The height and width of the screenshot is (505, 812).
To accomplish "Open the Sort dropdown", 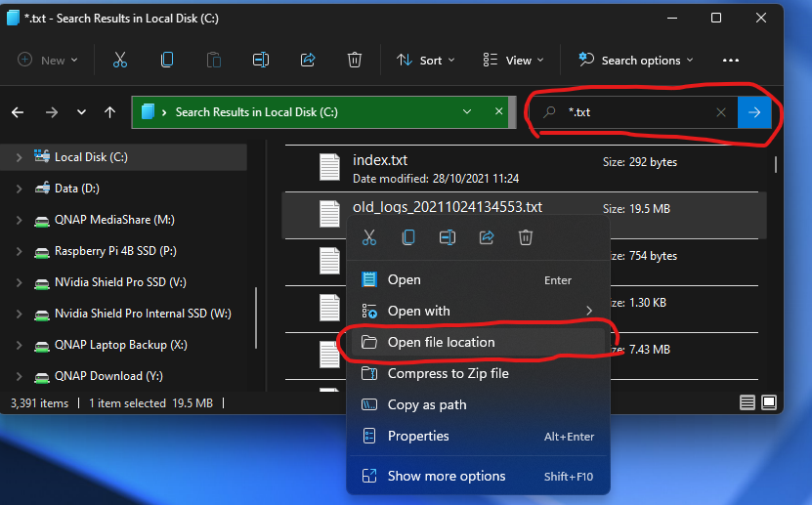I will coord(425,60).
